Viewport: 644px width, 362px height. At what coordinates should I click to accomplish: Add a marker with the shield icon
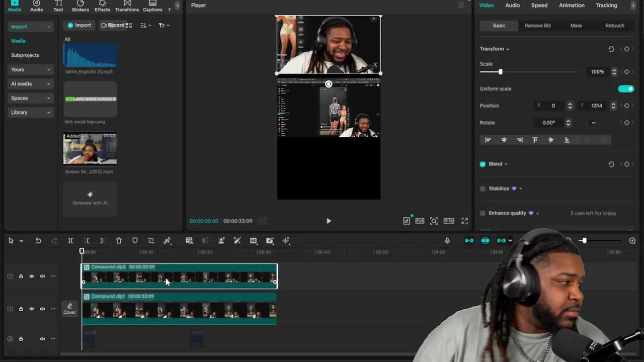click(x=135, y=241)
